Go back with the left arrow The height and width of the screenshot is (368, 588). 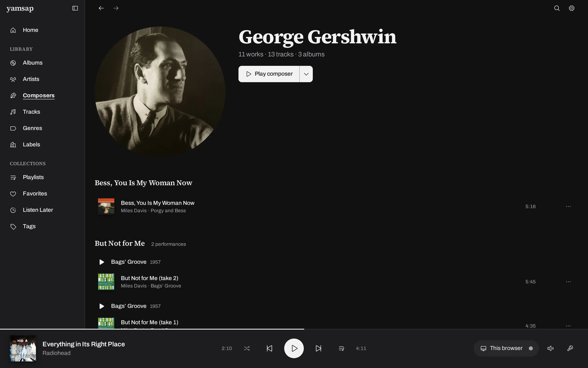click(x=101, y=8)
